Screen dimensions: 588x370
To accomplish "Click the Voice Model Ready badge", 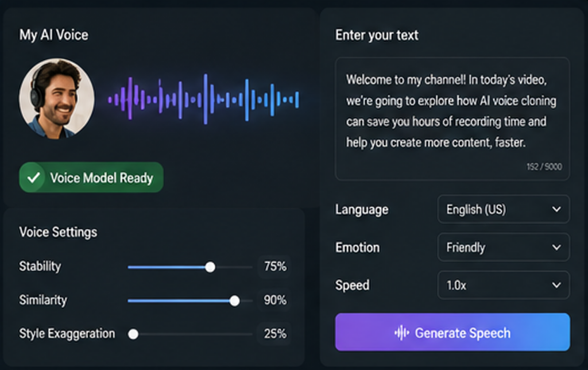I will coord(91,178).
